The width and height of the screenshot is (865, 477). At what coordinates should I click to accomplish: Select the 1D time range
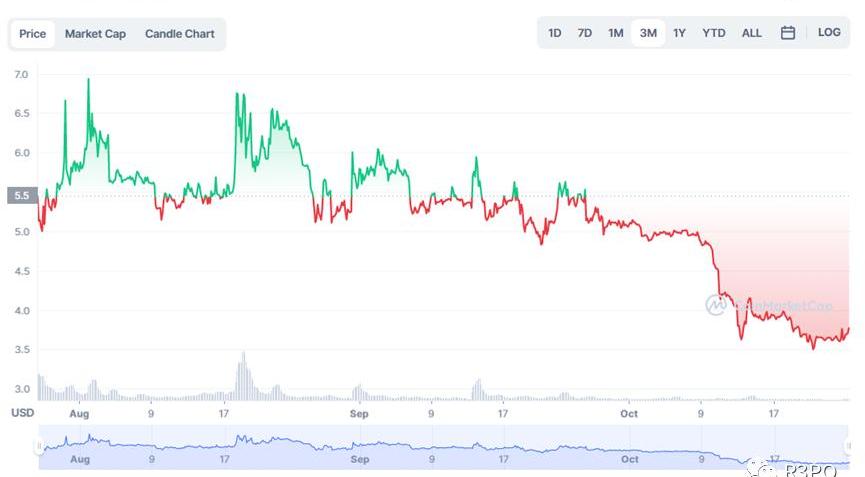pos(555,33)
